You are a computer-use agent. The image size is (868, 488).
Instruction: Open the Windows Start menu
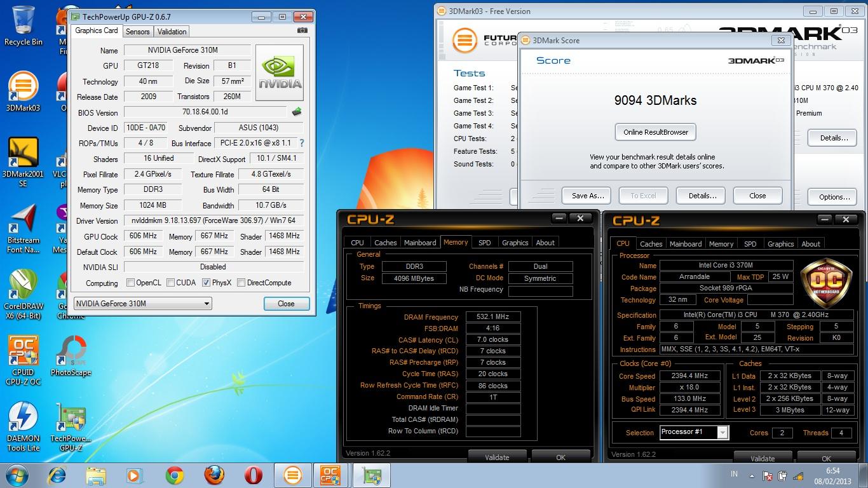(x=17, y=475)
